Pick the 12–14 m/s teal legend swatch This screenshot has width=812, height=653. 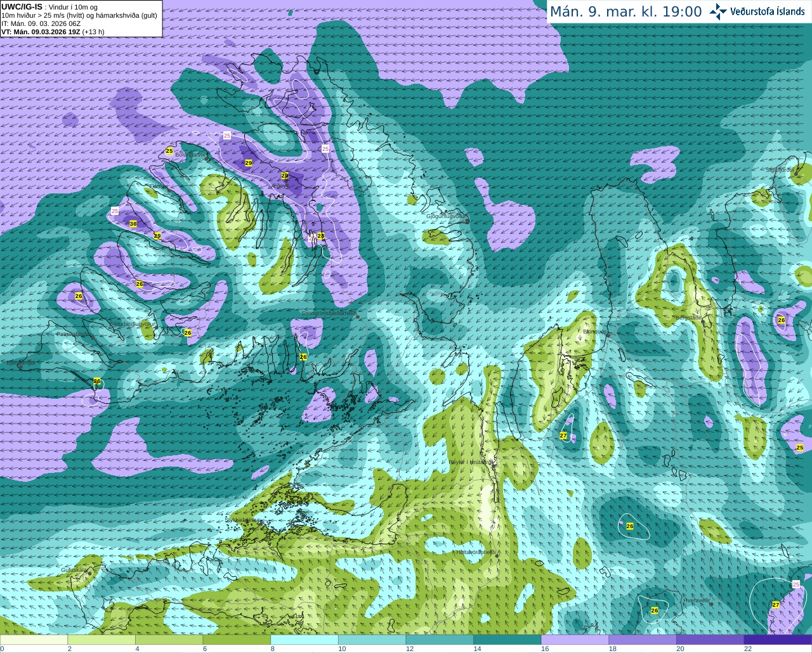pyautogui.click(x=440, y=640)
